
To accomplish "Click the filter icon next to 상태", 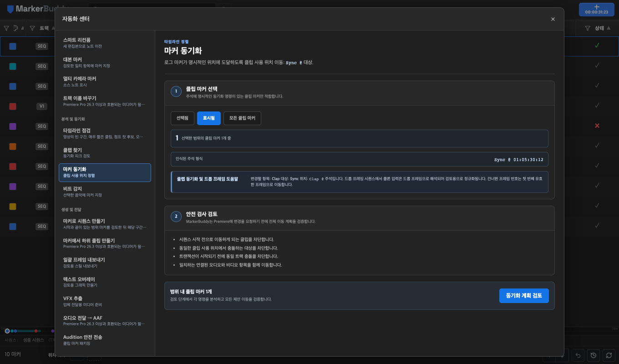I will click(x=588, y=28).
